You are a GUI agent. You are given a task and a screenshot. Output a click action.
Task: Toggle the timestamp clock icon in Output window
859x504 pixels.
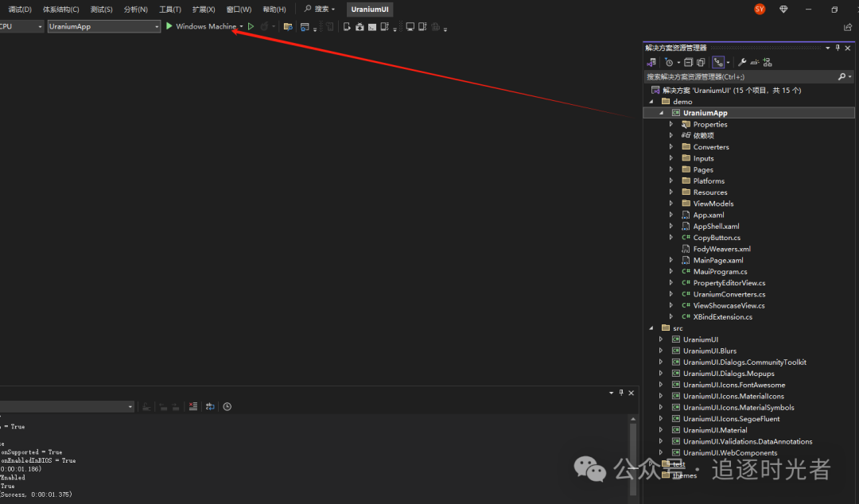coord(227,406)
